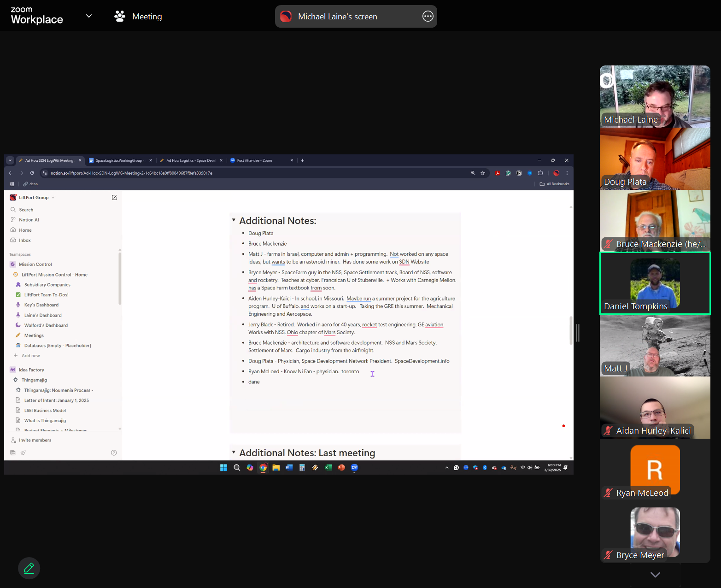Show more participants with down chevron

pos(655,575)
